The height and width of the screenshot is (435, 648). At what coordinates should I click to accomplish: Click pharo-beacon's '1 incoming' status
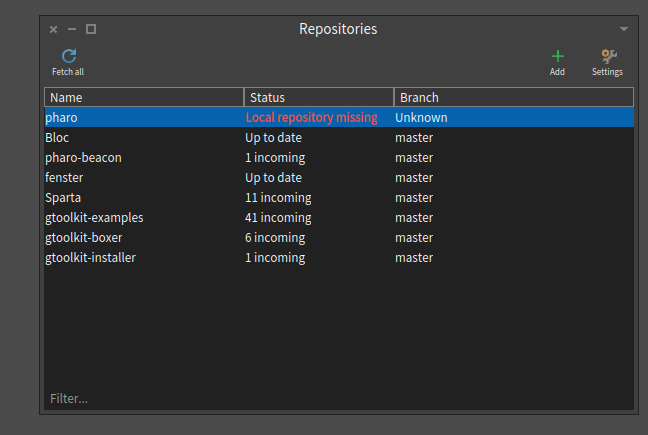tap(275, 158)
